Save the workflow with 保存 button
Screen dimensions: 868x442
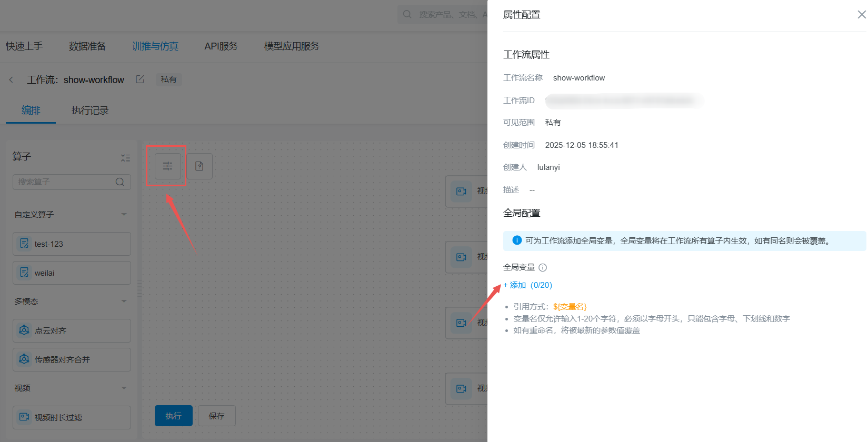tap(216, 416)
